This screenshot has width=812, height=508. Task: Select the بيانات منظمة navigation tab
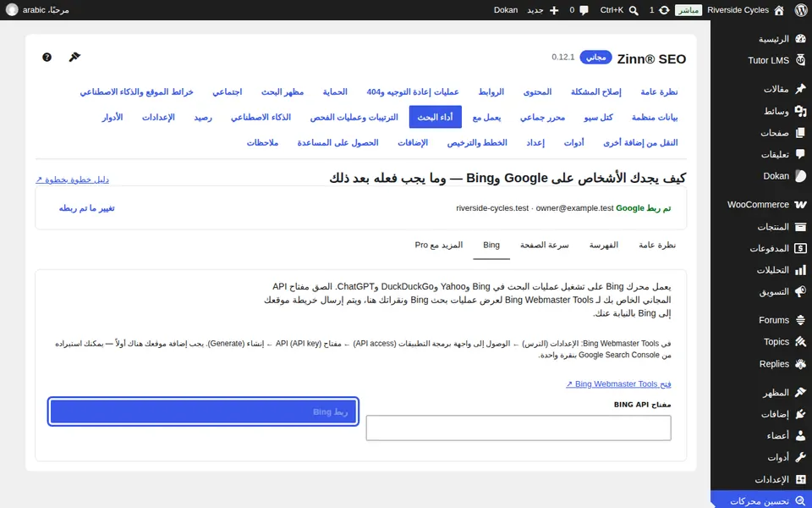(x=655, y=117)
